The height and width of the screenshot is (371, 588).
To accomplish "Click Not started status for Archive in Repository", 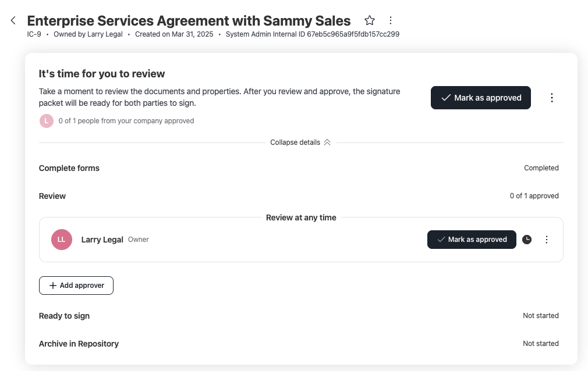I will (x=541, y=344).
